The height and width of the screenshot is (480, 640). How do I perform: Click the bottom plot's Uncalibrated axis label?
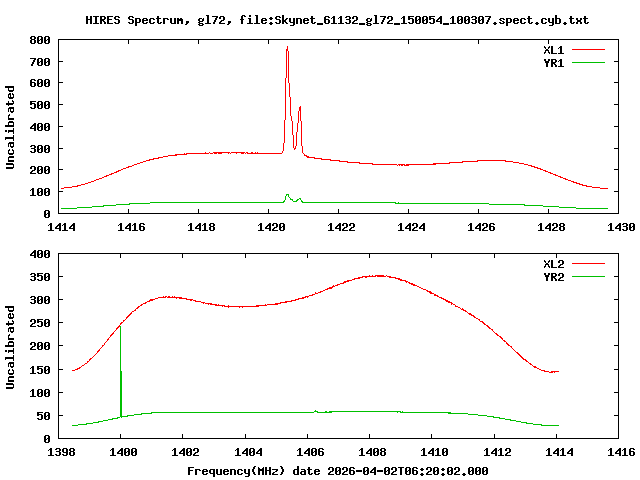pos(10,347)
